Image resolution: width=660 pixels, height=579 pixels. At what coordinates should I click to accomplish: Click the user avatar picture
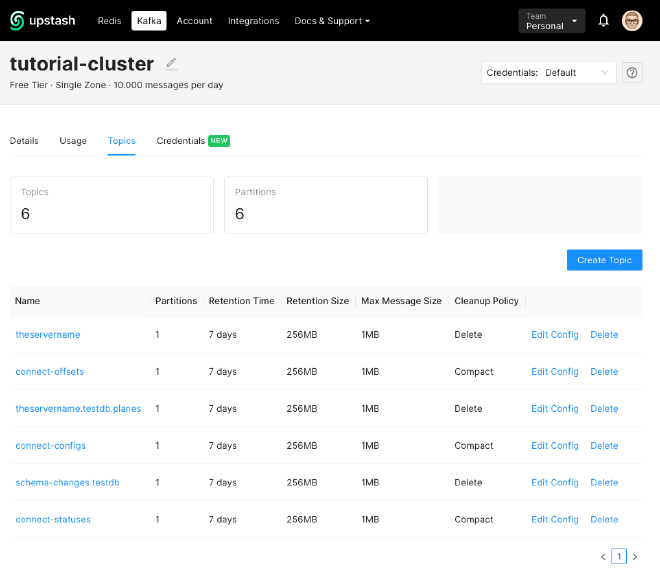click(x=632, y=20)
